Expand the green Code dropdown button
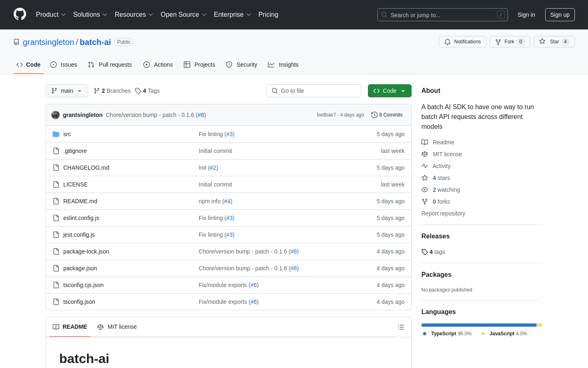588x368 pixels. pos(389,91)
